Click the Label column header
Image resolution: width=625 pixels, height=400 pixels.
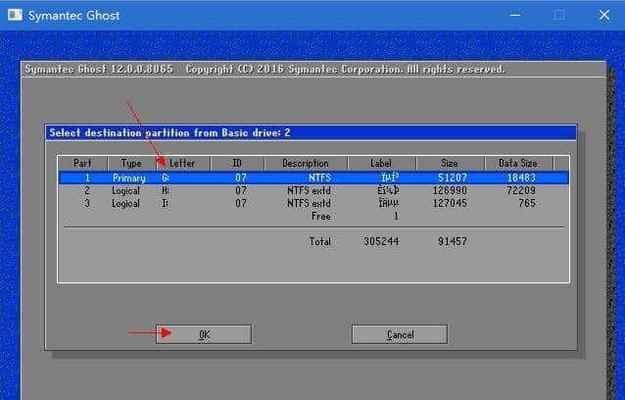pos(381,163)
